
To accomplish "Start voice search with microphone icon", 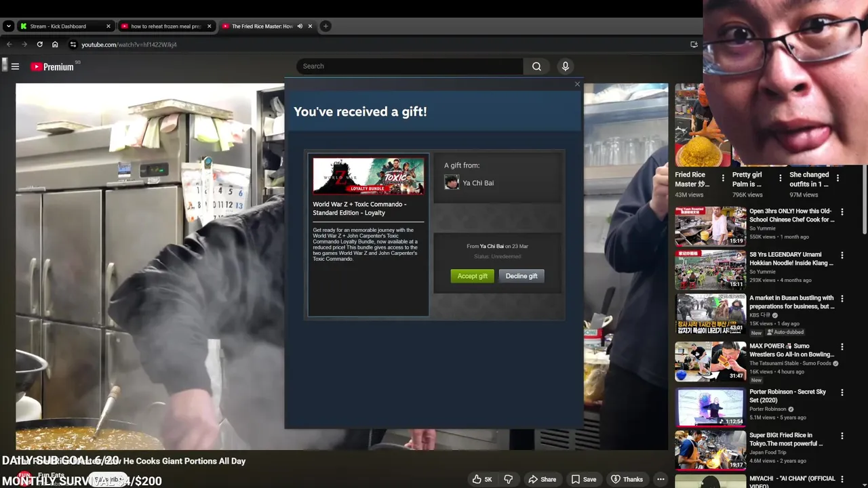I will pyautogui.click(x=565, y=66).
